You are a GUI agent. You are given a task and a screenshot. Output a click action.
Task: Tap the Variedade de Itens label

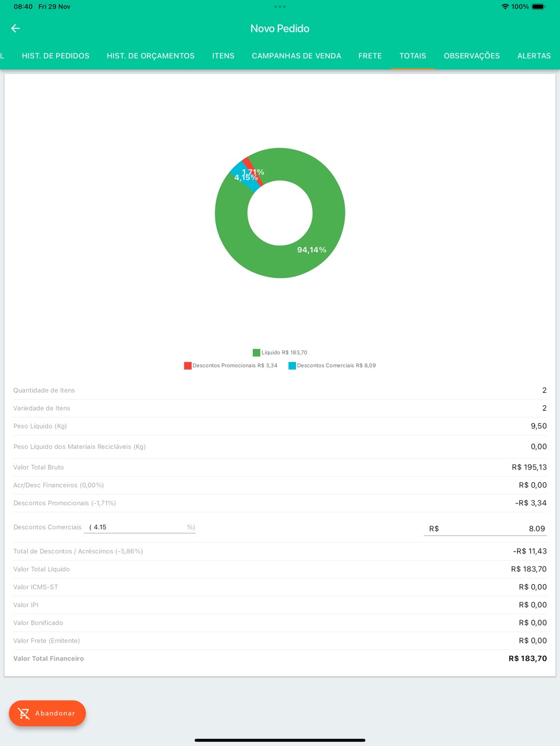42,408
